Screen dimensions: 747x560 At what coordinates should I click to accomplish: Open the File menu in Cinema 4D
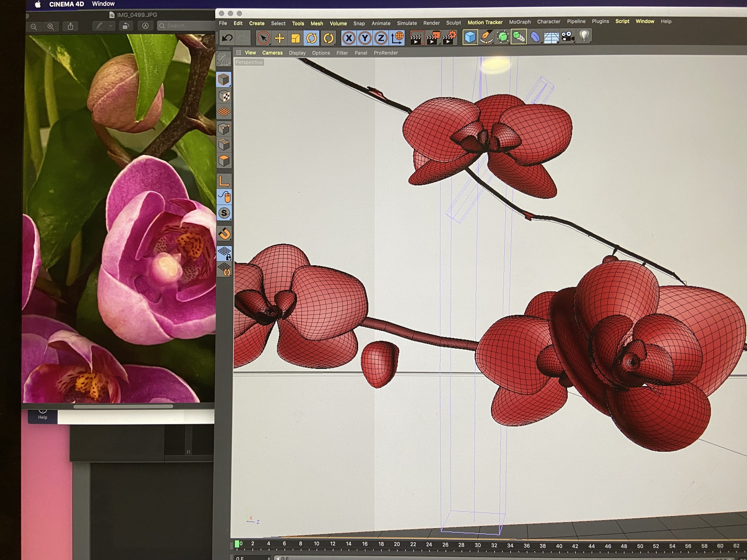(x=223, y=23)
